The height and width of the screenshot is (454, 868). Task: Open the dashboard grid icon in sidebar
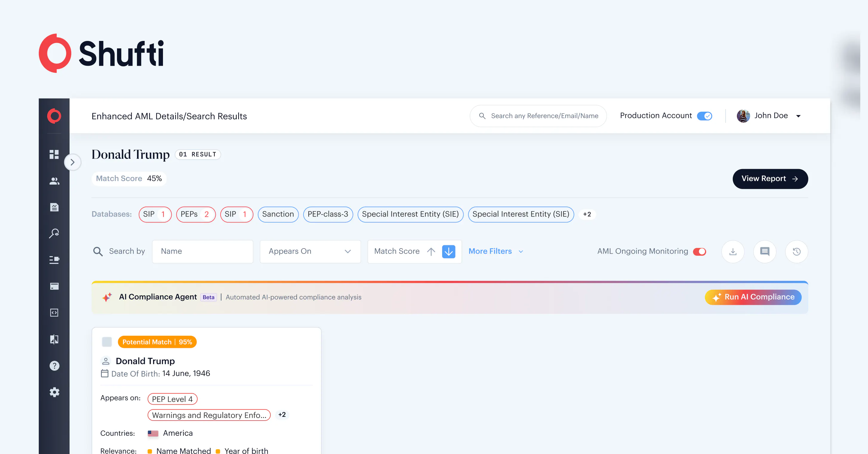point(54,154)
